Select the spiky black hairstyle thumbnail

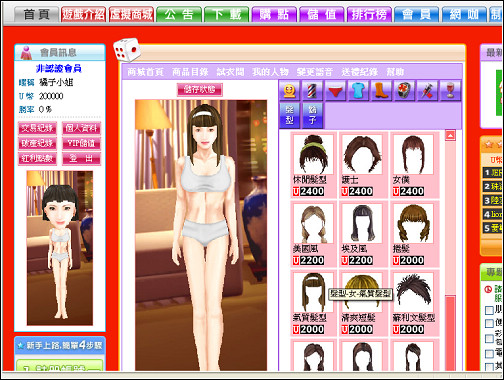413,292
